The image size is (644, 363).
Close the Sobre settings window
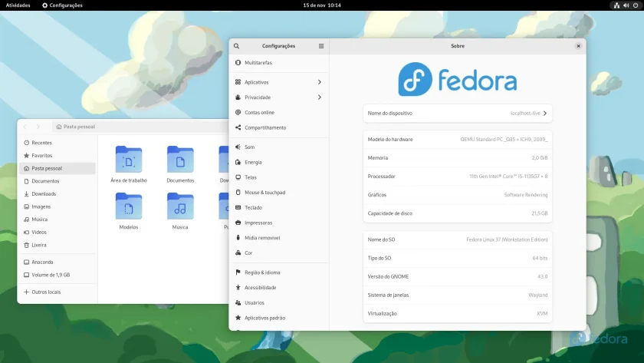point(578,46)
